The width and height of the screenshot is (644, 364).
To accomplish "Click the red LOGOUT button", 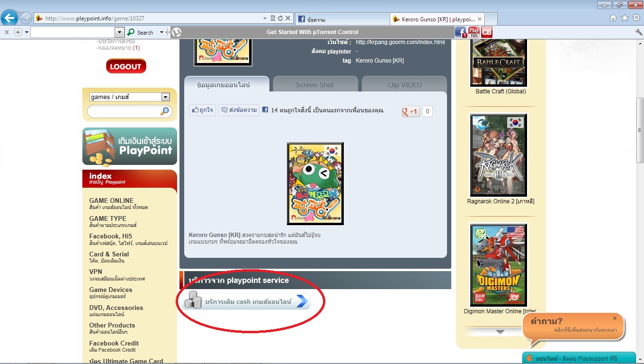I will pos(126,66).
